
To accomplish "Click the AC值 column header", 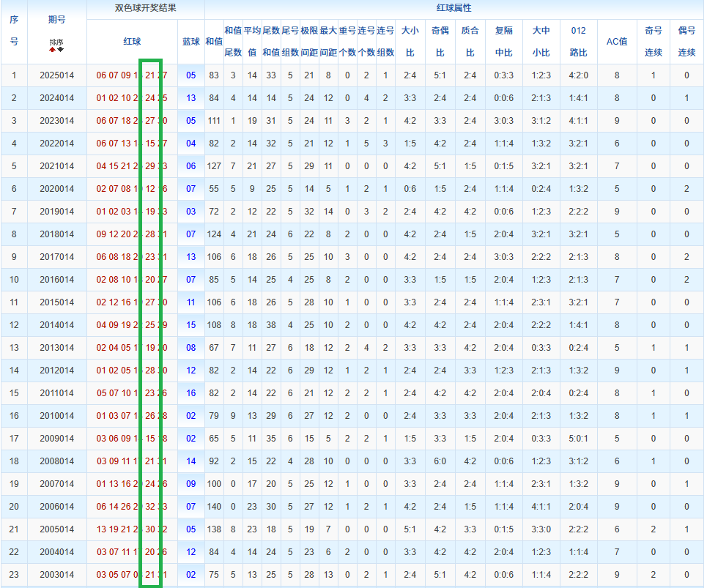I will tap(617, 42).
